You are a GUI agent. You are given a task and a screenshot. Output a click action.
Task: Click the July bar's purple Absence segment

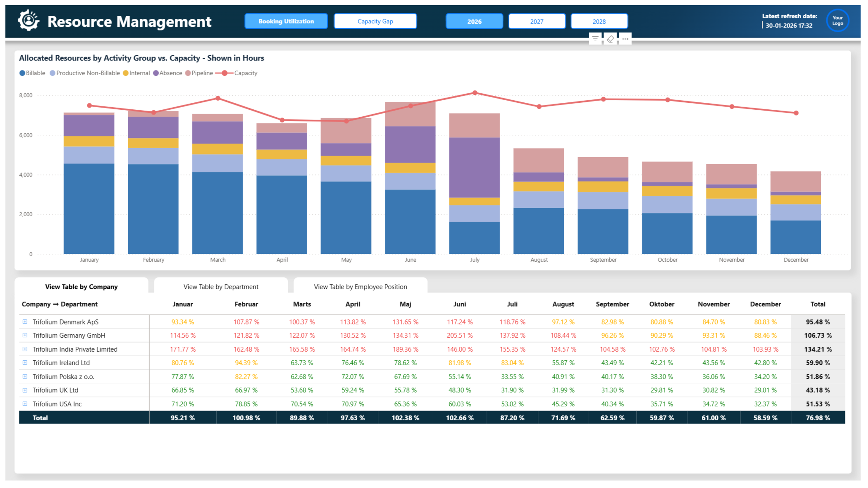pos(474,167)
